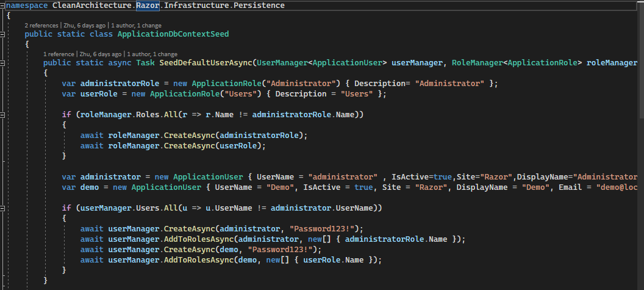Image resolution: width=644 pixels, height=290 pixels.
Task: Open "1 author, 1 change" above ApplicationDbContextSeed
Action: click(137, 26)
